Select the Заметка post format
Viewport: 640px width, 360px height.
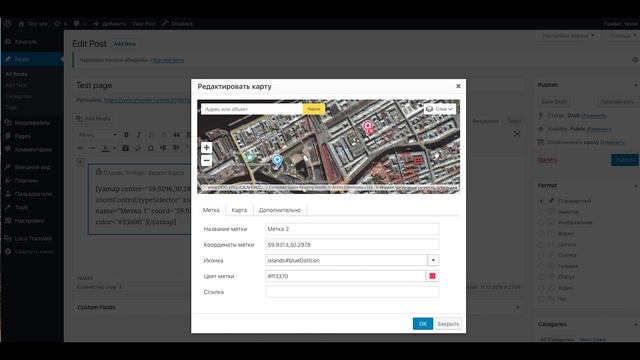[541, 212]
